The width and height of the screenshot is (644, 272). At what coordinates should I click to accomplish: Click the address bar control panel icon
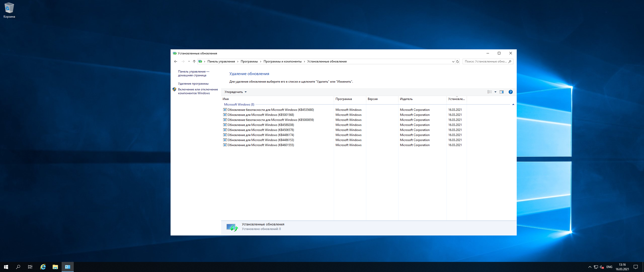tap(200, 61)
